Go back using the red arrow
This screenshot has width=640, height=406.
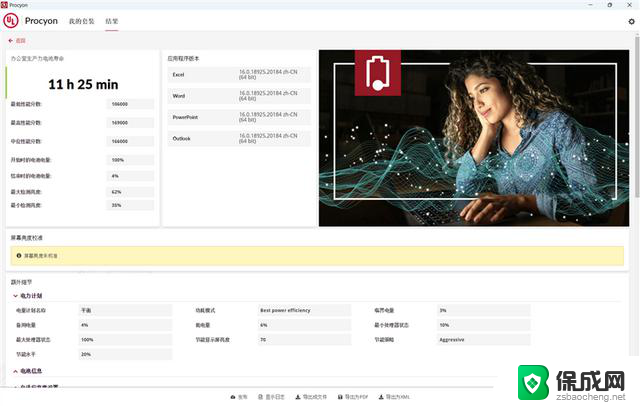[x=11, y=40]
